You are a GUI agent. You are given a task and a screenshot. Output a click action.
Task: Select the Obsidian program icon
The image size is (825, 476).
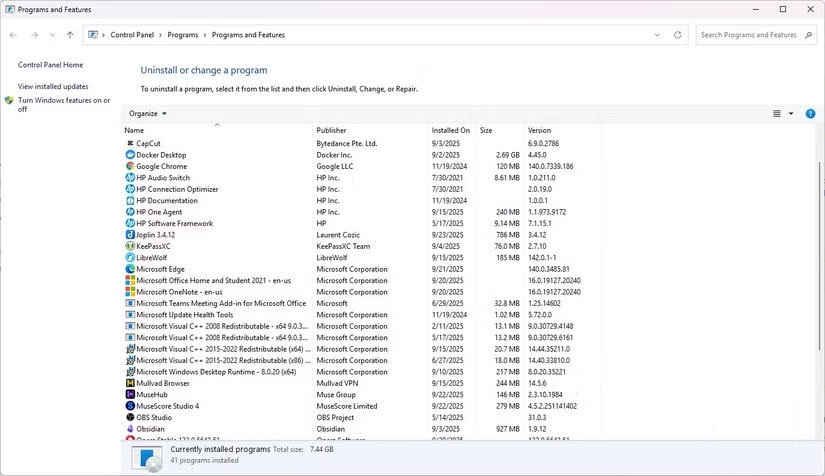click(x=130, y=429)
